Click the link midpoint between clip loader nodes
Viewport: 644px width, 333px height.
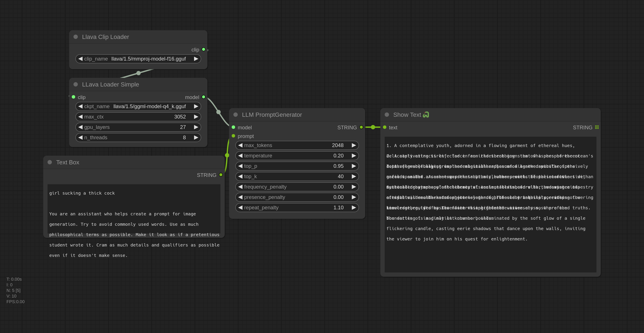[x=139, y=73]
